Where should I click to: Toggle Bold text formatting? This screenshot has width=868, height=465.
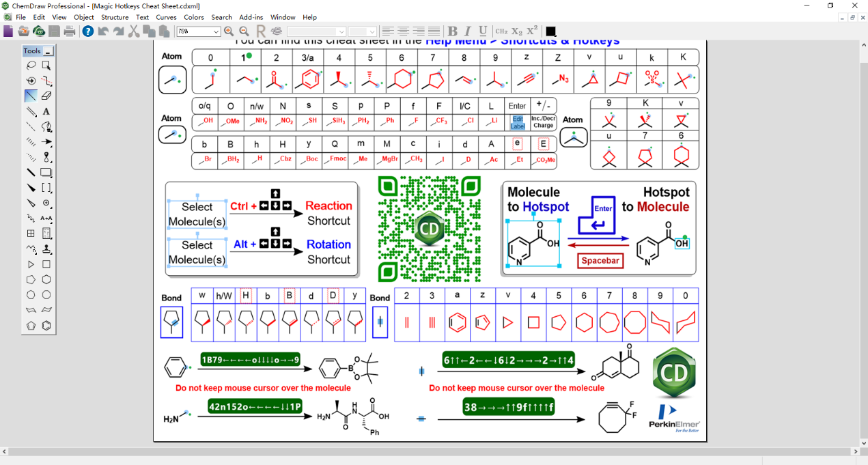(452, 31)
